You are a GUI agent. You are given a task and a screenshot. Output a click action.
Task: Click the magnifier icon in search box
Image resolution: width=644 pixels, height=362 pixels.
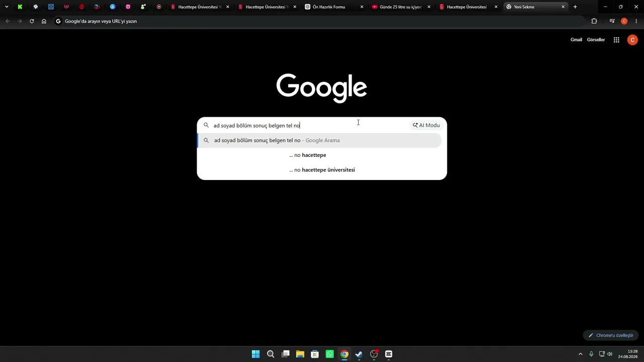click(x=206, y=125)
